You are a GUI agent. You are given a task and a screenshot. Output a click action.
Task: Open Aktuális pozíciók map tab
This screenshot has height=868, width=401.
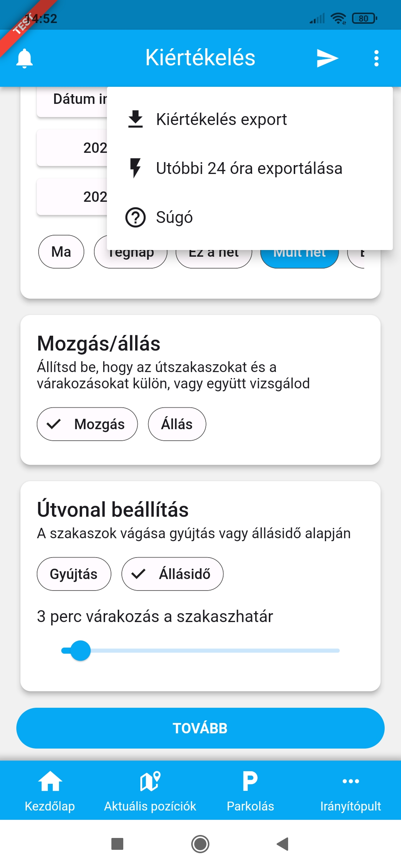point(150,790)
